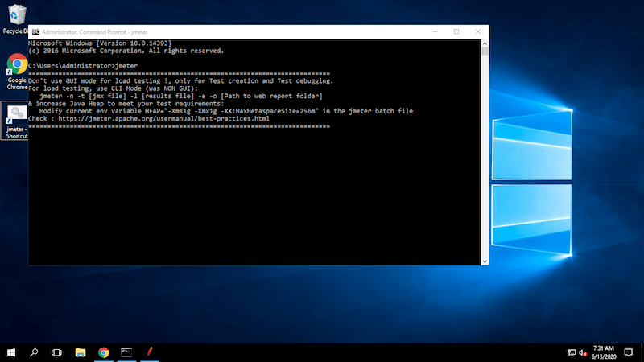Open the Action Center notifications icon

pos(629,352)
